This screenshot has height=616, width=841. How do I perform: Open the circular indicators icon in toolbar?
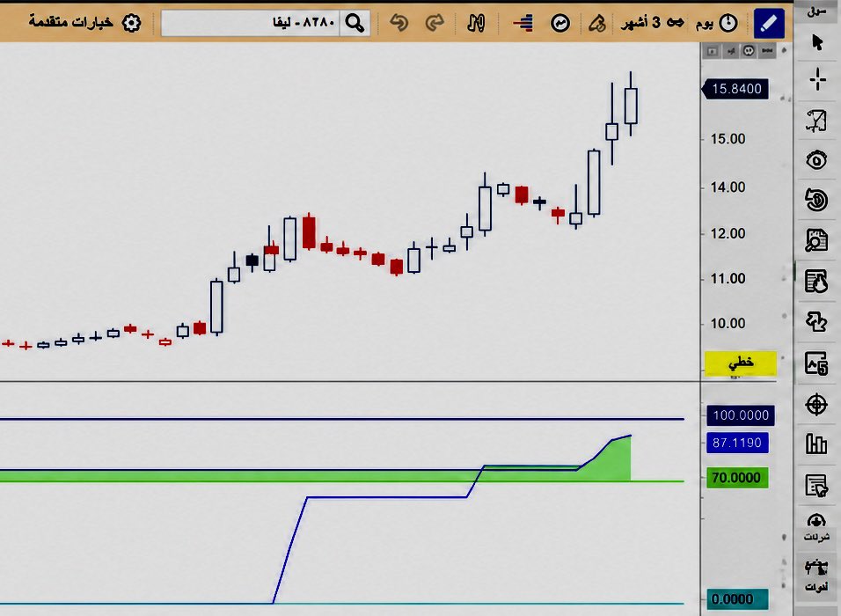click(x=560, y=23)
